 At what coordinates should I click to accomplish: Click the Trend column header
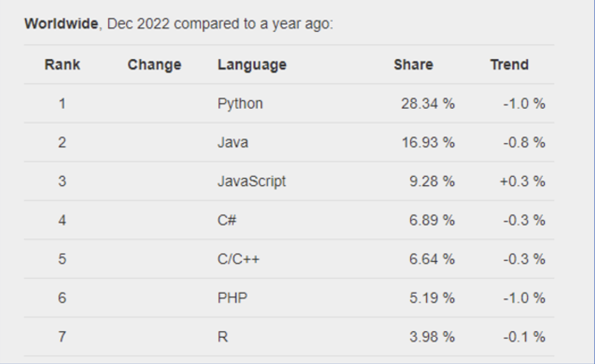[x=509, y=65]
